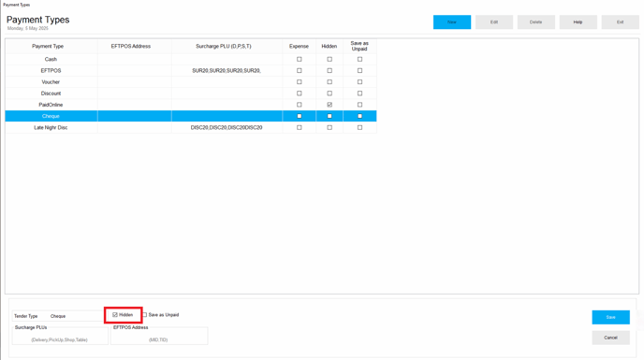
Task: Click the Surcharge PLU (D,P,S,T) column header
Action: 227,47
